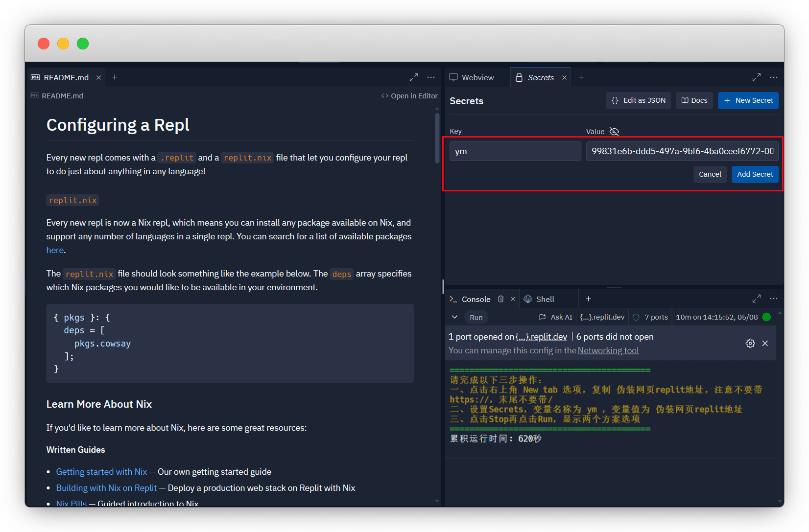809x532 pixels.
Task: Switch to the Webview tab
Action: click(x=472, y=77)
